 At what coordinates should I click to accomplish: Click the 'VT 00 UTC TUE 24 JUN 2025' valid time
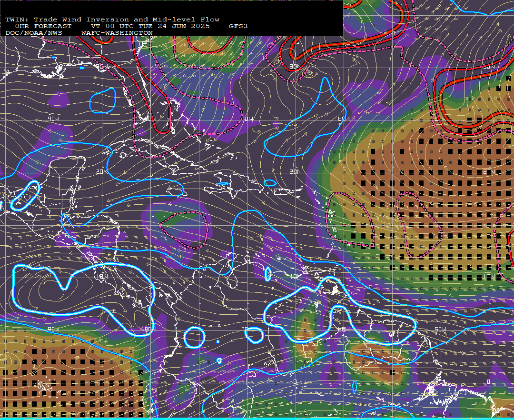coord(150,26)
